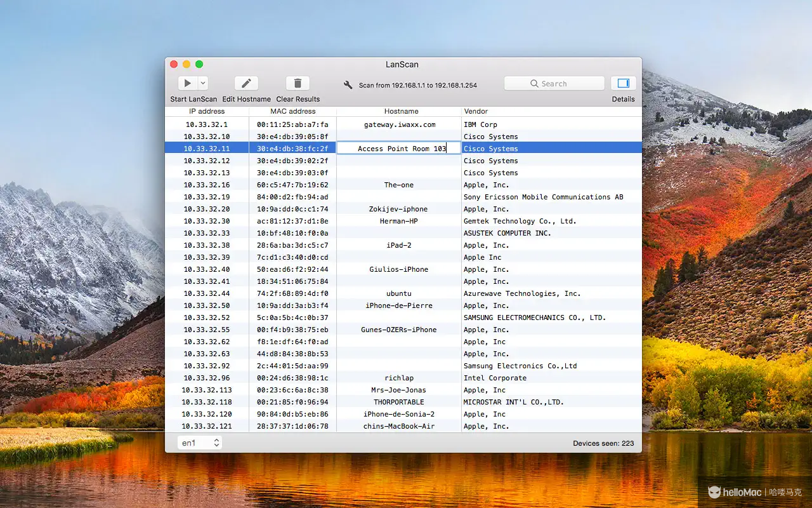Click hostname iPhone-de-Pierre
Image resolution: width=812 pixels, height=508 pixels.
point(399,305)
